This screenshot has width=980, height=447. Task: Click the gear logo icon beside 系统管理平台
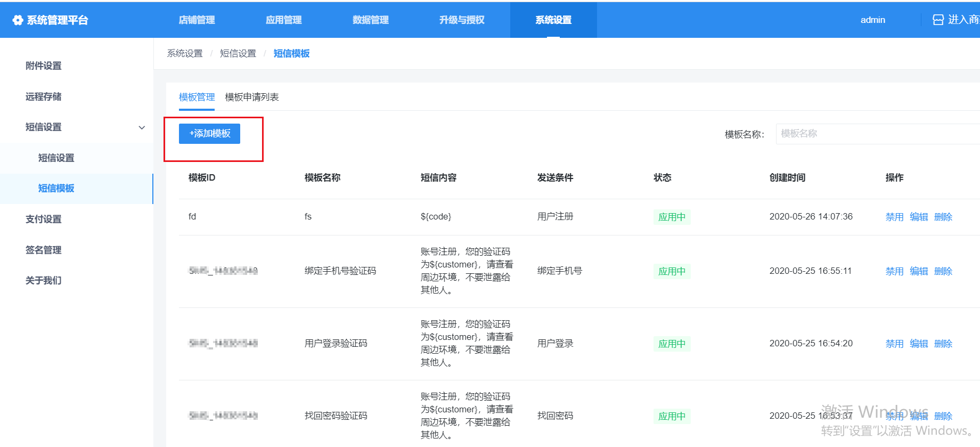click(18, 20)
